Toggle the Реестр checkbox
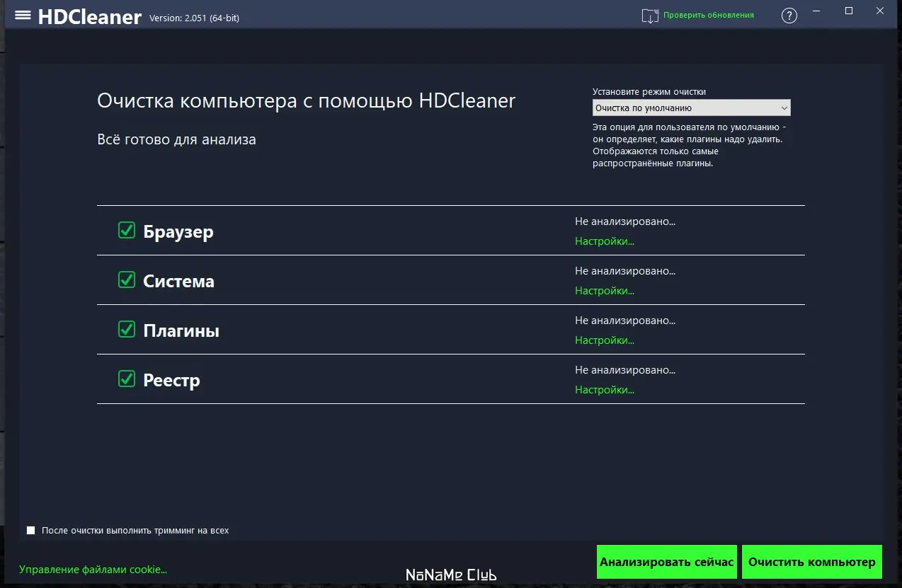This screenshot has width=902, height=588. click(127, 379)
